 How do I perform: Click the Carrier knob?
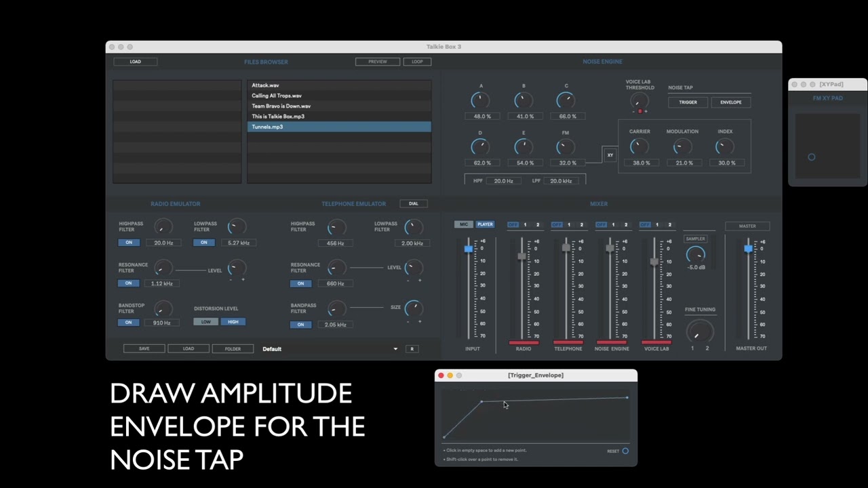(639, 146)
